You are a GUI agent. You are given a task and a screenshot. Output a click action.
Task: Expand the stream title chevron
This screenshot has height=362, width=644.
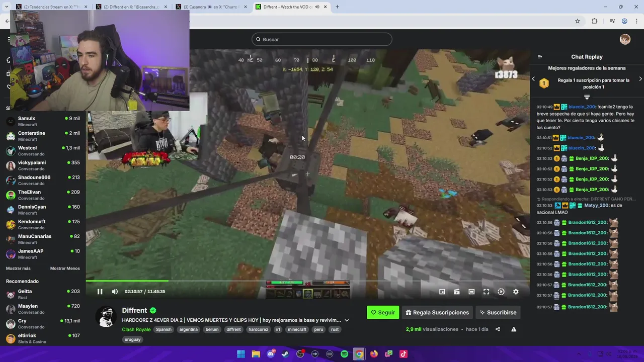click(347, 320)
